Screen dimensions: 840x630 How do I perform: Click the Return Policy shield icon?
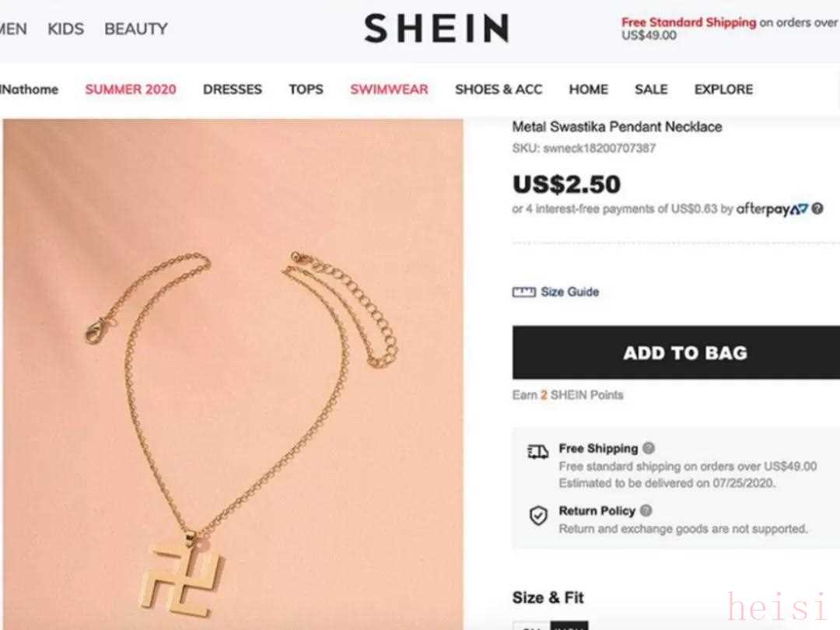538,516
